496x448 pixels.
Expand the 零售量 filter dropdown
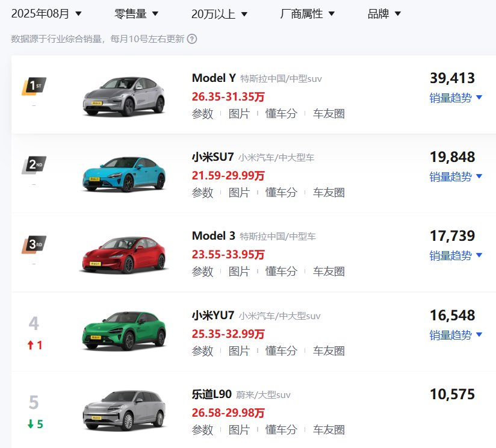click(136, 13)
